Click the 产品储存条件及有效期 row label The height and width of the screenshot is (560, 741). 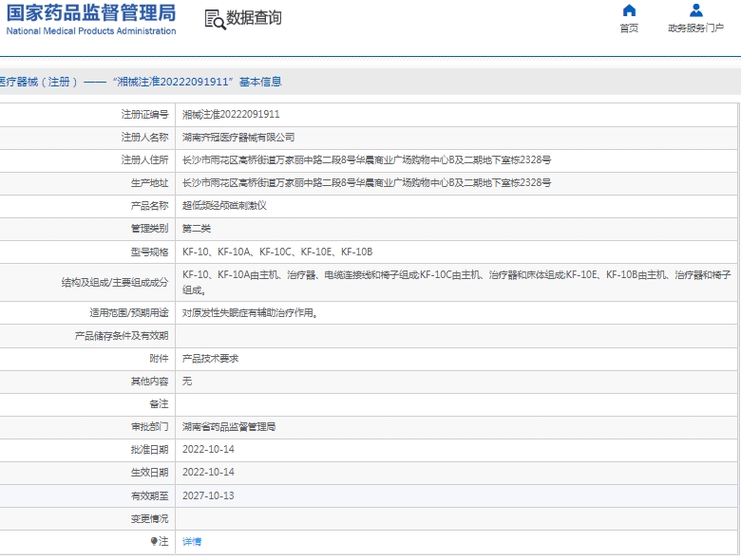[122, 336]
